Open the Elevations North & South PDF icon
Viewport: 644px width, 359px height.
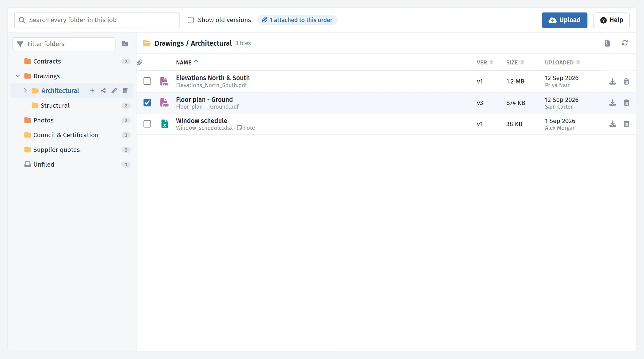(x=164, y=81)
